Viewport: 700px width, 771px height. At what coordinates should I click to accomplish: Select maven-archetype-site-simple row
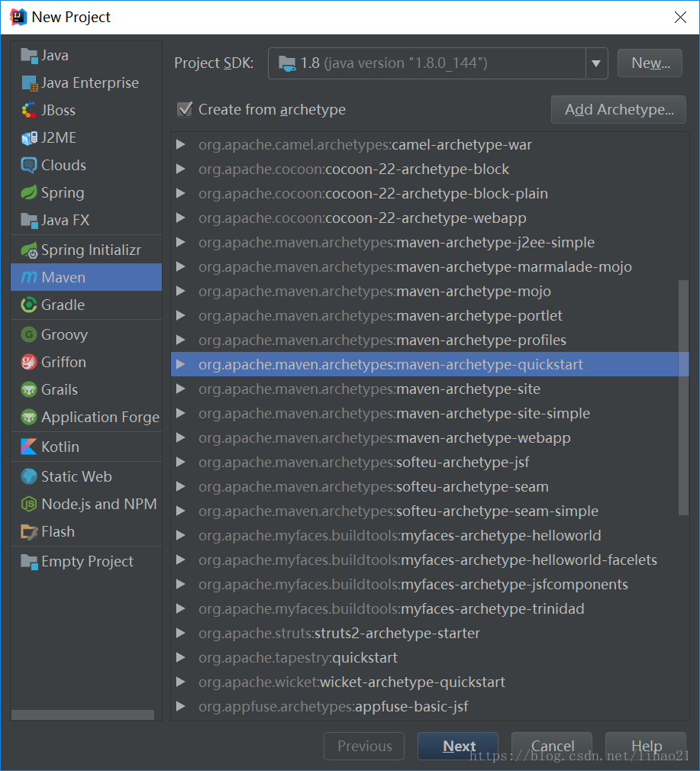(x=430, y=413)
